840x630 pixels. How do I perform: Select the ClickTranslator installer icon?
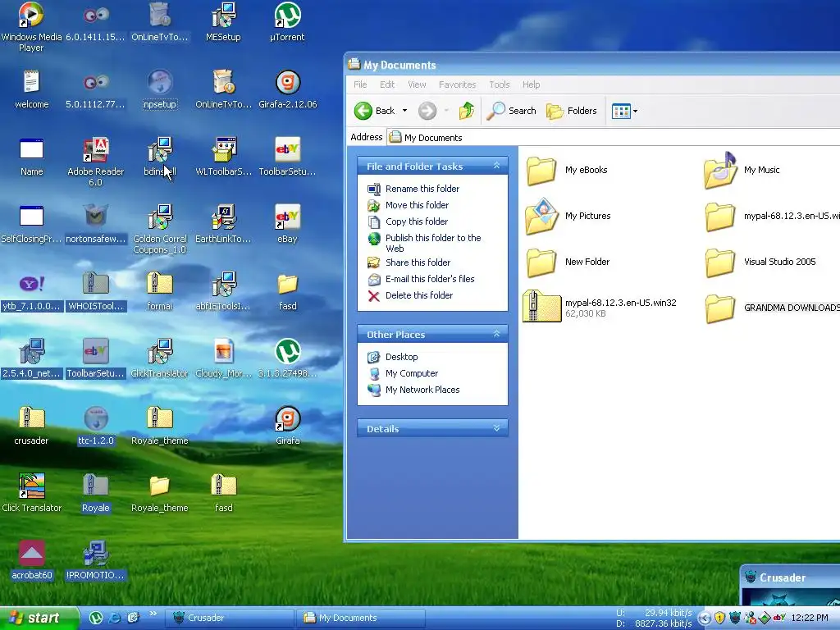coord(160,351)
